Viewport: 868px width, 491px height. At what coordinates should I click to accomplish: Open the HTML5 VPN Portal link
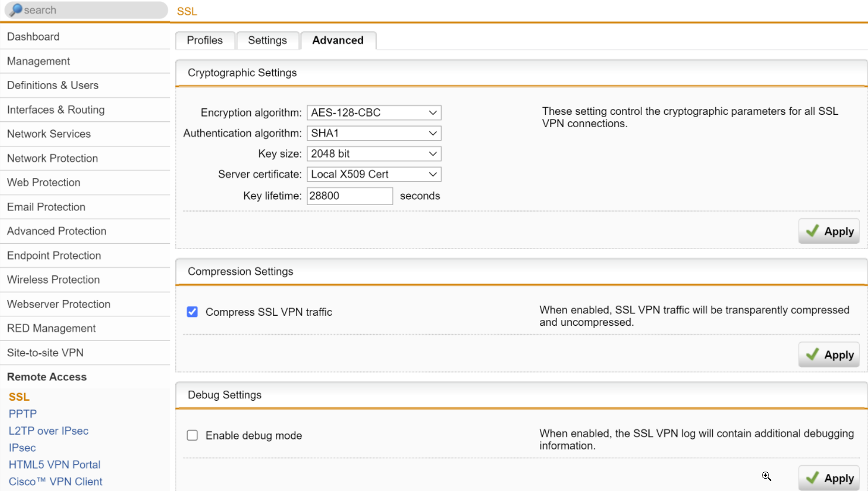(54, 465)
